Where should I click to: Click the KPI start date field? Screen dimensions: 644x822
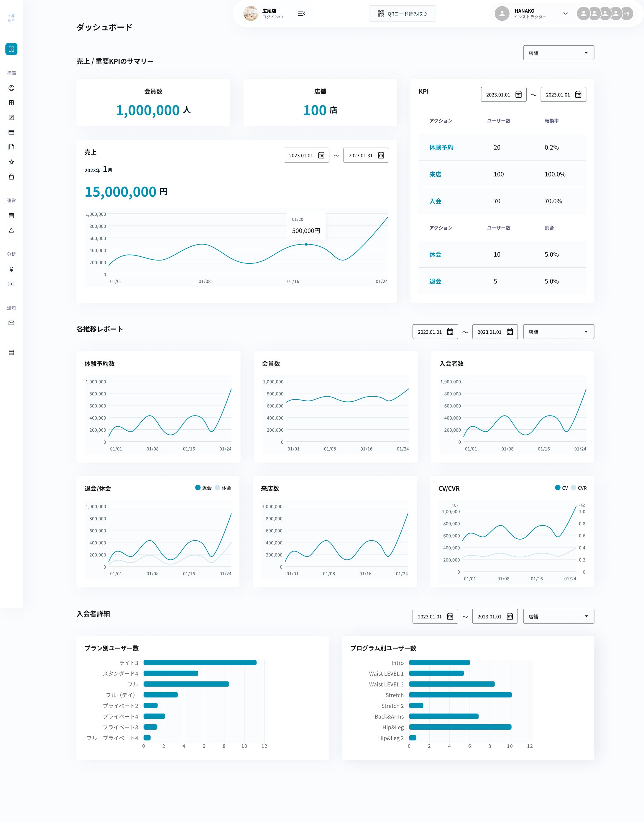coord(503,94)
